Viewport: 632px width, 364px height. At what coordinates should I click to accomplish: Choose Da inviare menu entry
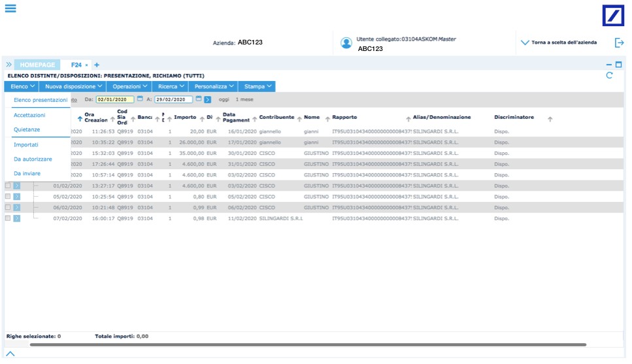[27, 174]
